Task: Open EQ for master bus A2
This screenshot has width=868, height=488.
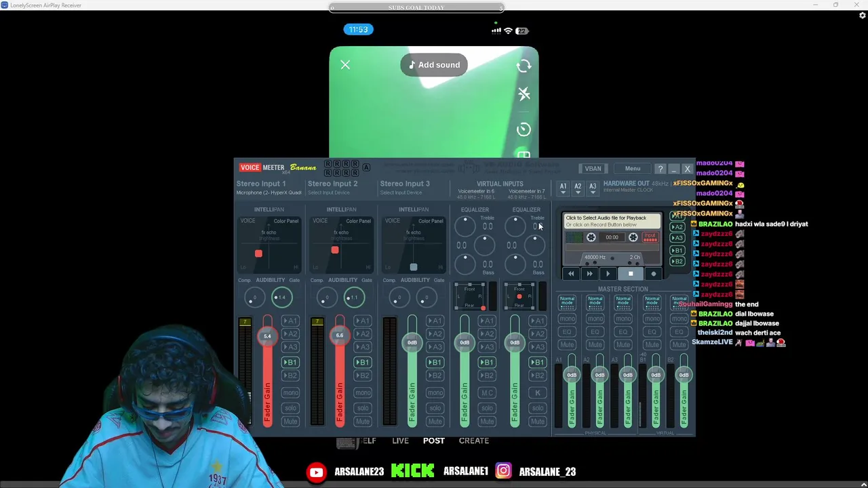Action: (595, 332)
